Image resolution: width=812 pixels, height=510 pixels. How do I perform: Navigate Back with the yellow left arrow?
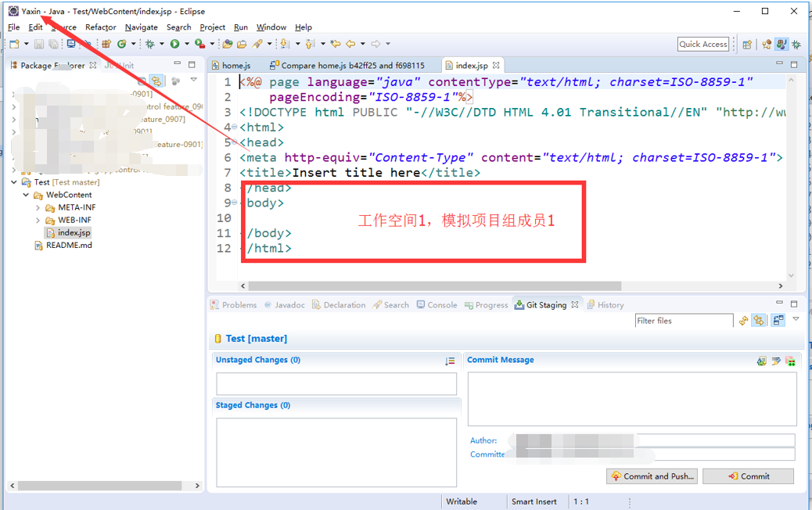pyautogui.click(x=350, y=44)
